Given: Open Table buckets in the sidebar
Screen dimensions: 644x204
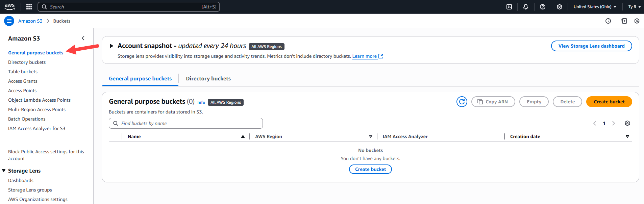Looking at the screenshot, I should point(23,72).
